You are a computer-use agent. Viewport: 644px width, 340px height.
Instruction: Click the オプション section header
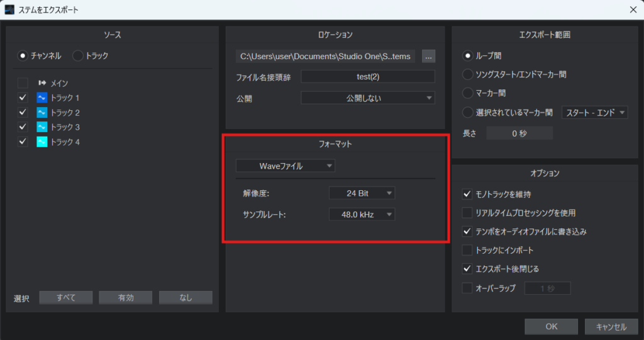point(545,174)
